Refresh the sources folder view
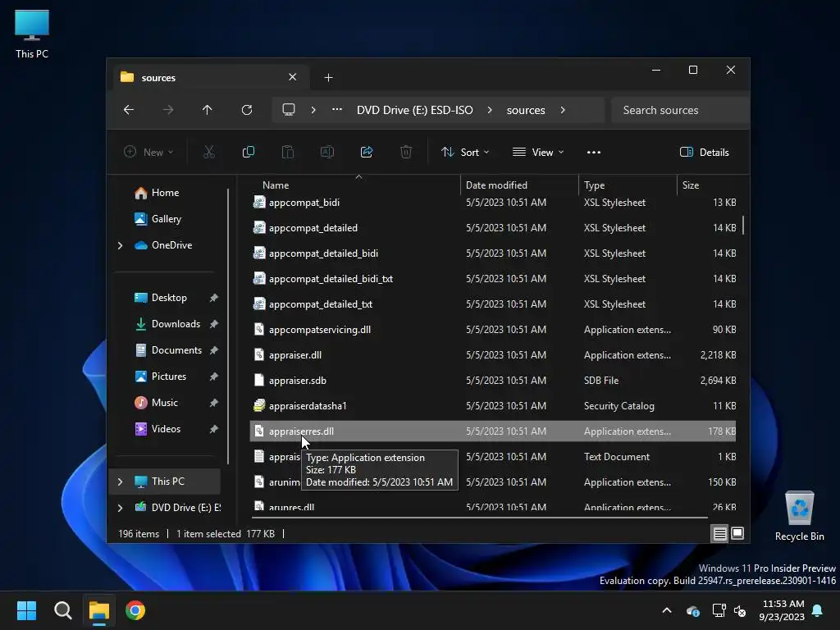The height and width of the screenshot is (630, 840). click(246, 110)
